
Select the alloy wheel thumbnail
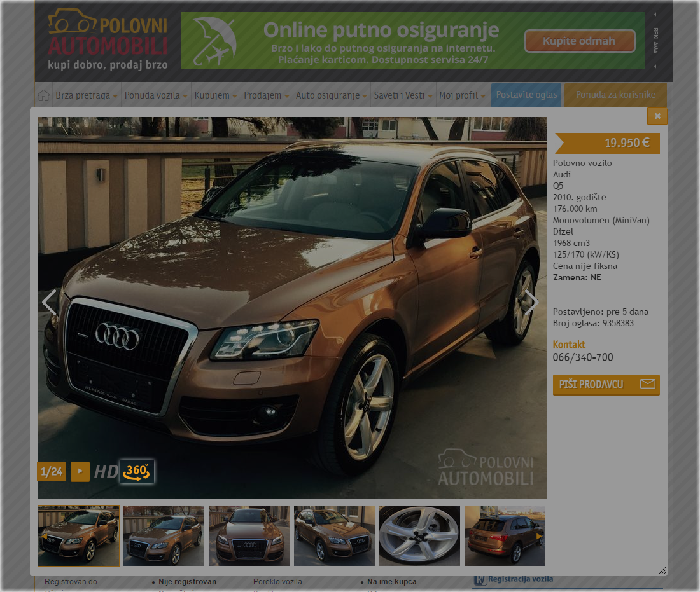point(419,535)
